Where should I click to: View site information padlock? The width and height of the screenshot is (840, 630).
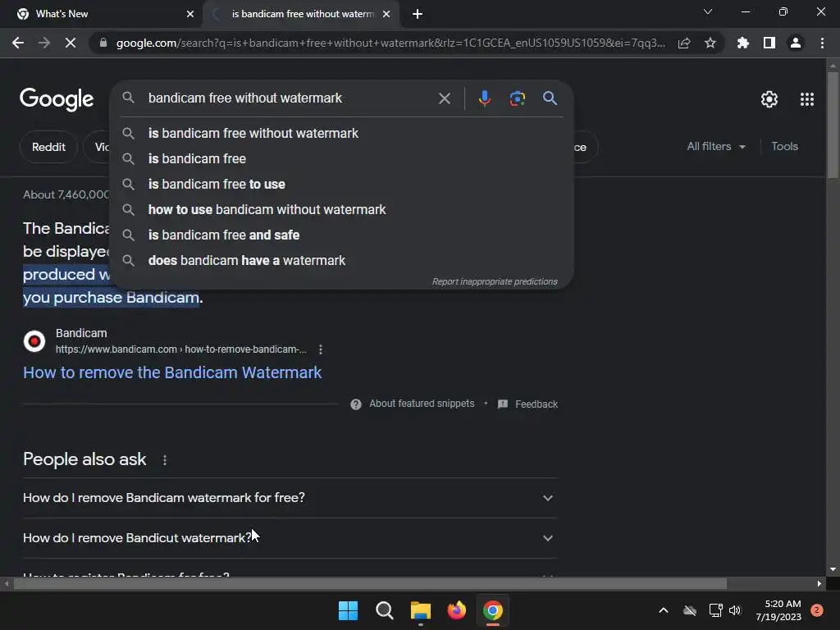(103, 43)
